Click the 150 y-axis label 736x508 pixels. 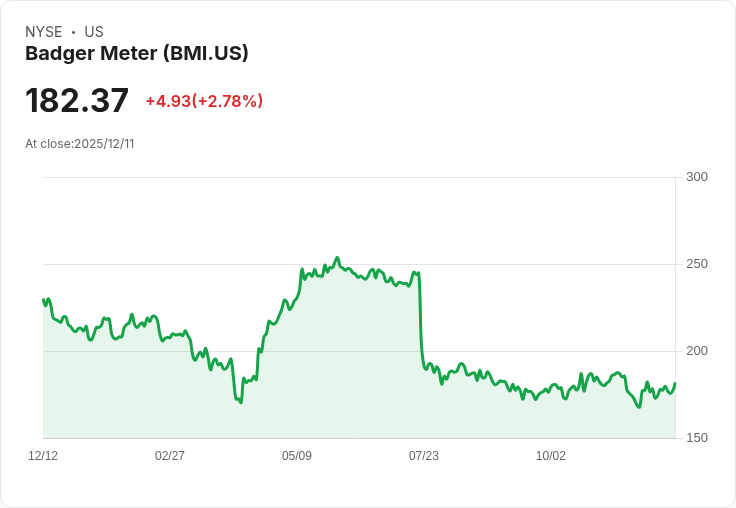(697, 438)
